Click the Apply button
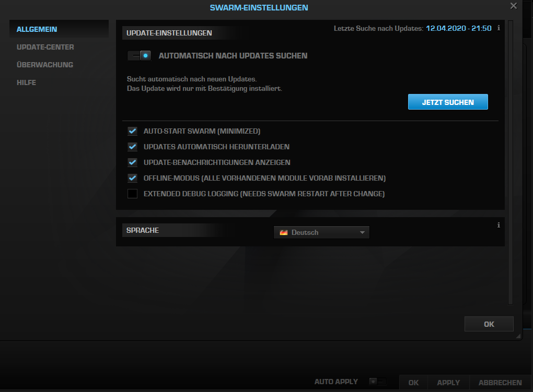This screenshot has width=533, height=392. [x=448, y=383]
